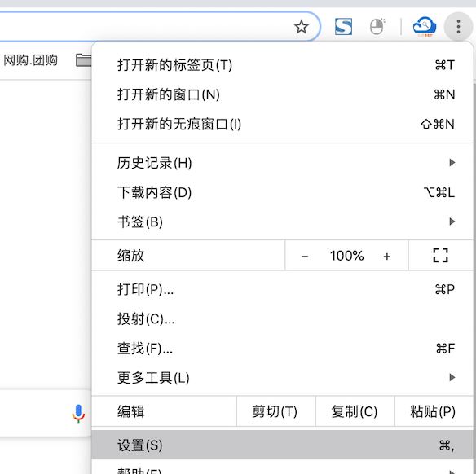Select 打开新的标签页(T) menu item
The width and height of the screenshot is (476, 474).
click(x=282, y=65)
